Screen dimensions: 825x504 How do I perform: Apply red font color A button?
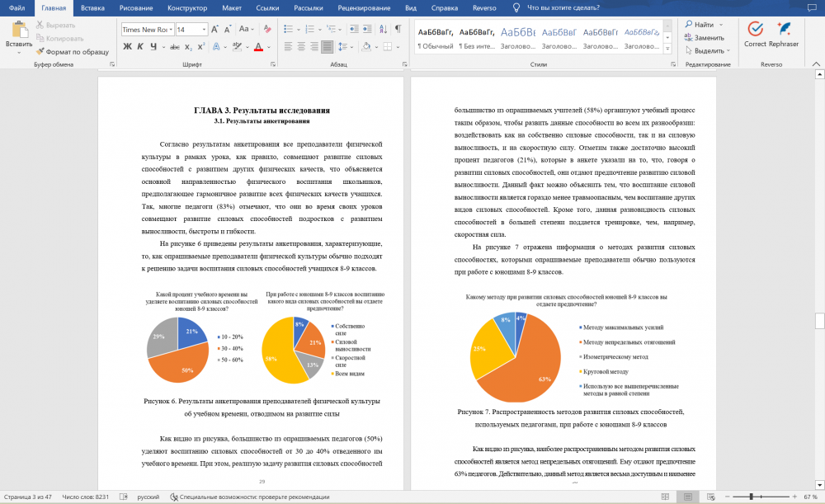(x=258, y=47)
